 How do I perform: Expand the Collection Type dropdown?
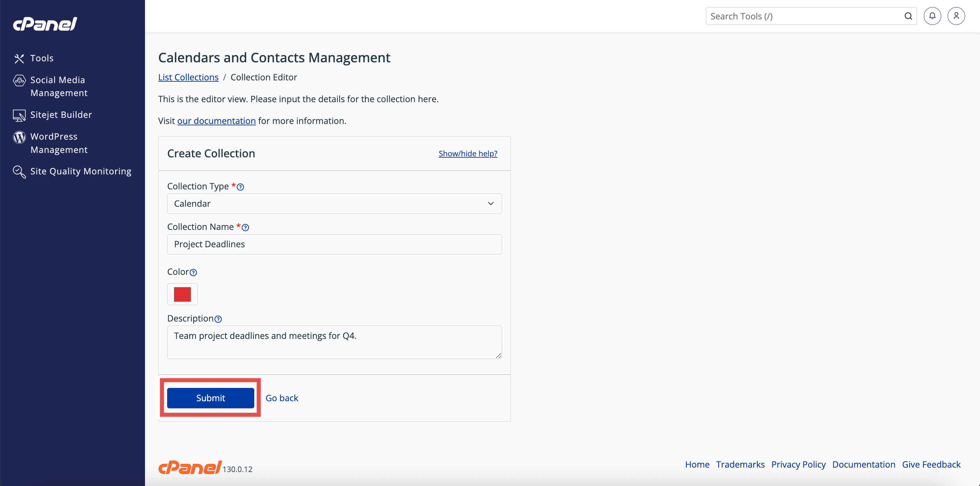[334, 204]
